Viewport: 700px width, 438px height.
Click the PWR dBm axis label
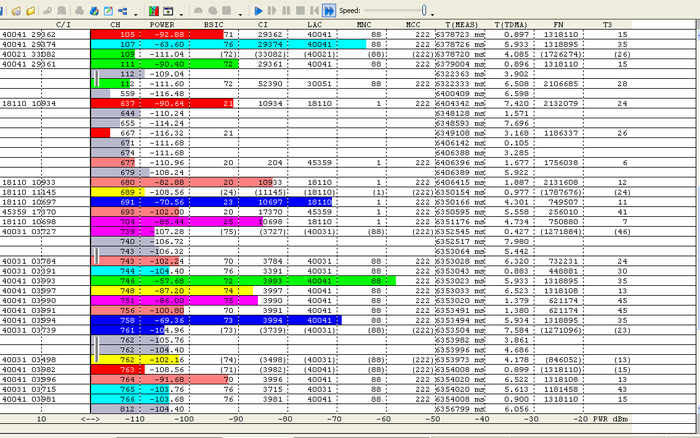click(x=610, y=419)
